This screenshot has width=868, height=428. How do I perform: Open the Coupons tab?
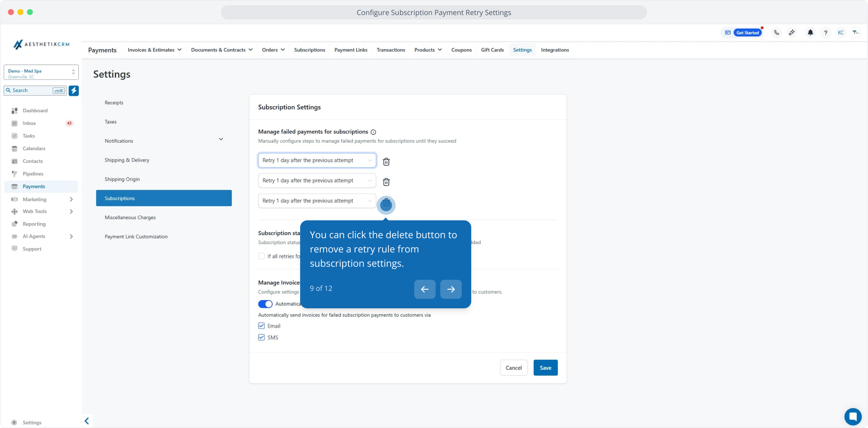pyautogui.click(x=461, y=50)
